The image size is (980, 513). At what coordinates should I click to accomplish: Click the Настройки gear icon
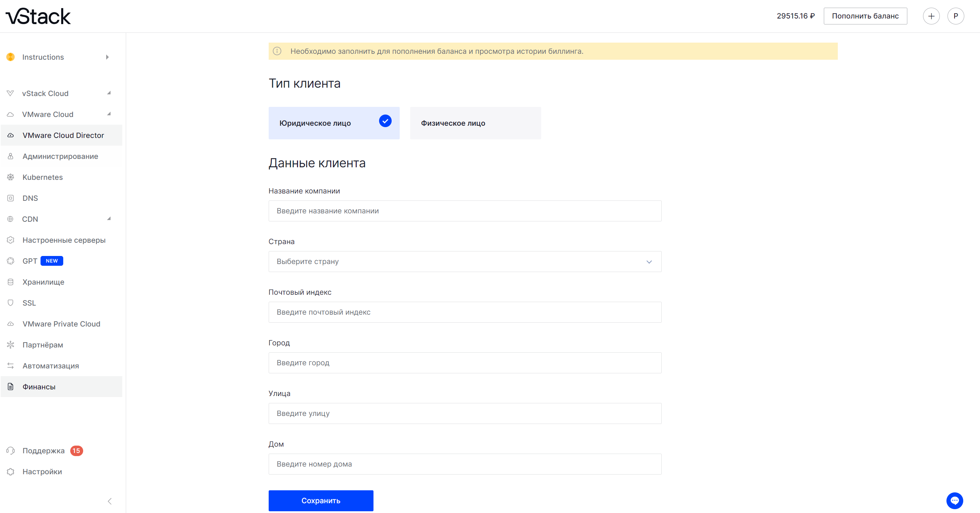10,471
